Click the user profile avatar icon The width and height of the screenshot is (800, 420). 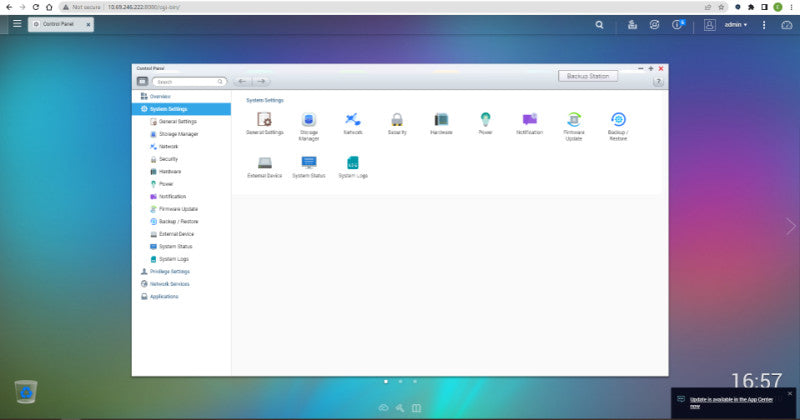tap(710, 24)
